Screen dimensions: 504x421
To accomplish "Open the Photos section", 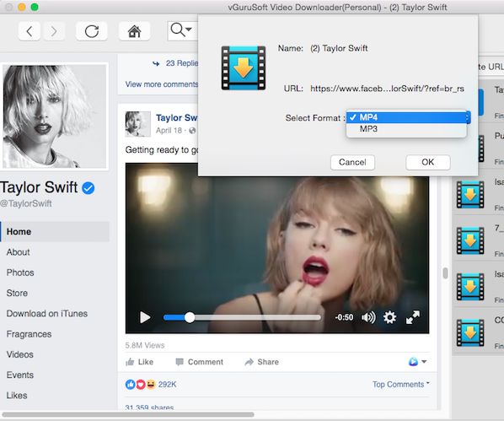I will coord(20,273).
